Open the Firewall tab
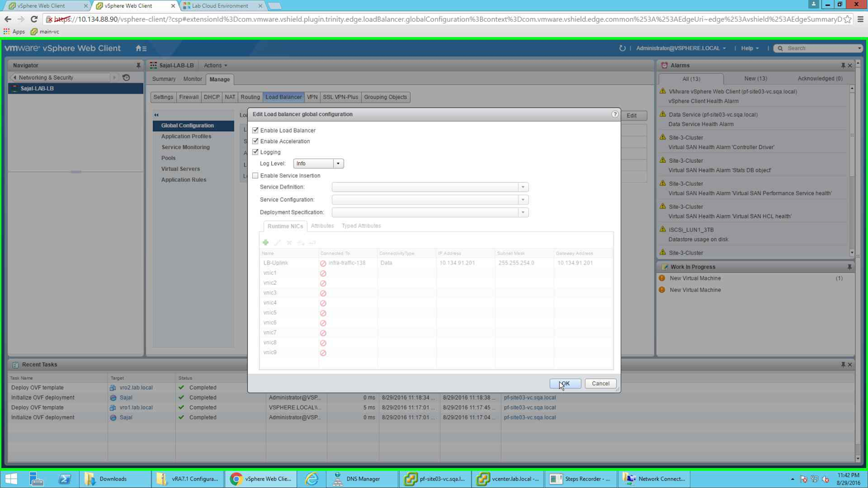 (x=189, y=97)
